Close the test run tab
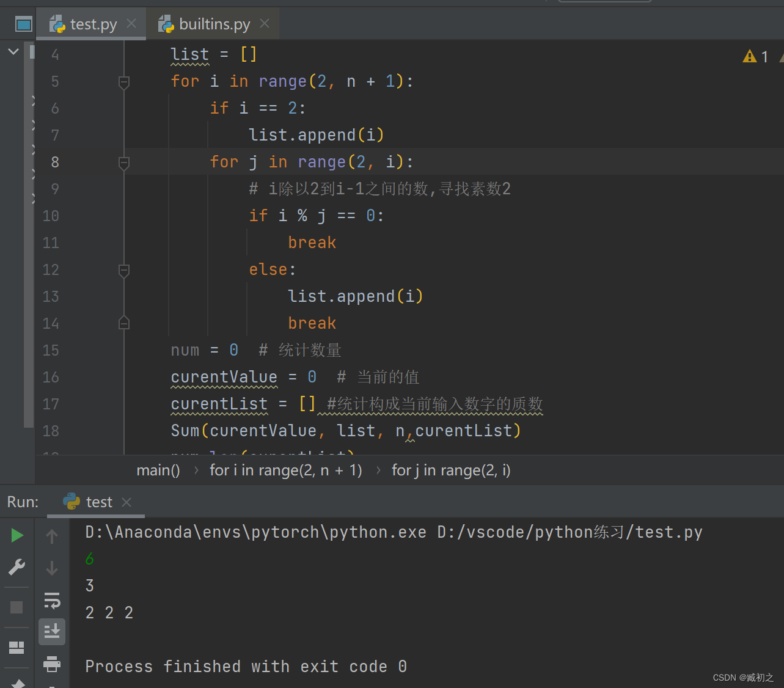This screenshot has width=784, height=688. point(126,502)
